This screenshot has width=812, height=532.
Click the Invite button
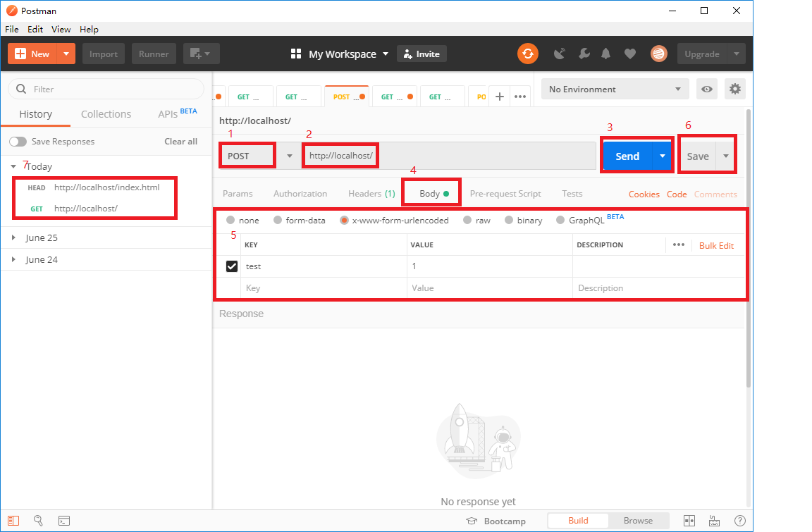coord(422,54)
